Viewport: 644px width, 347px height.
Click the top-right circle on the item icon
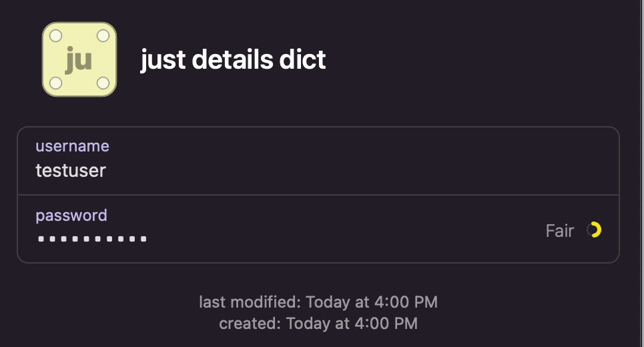click(x=103, y=35)
